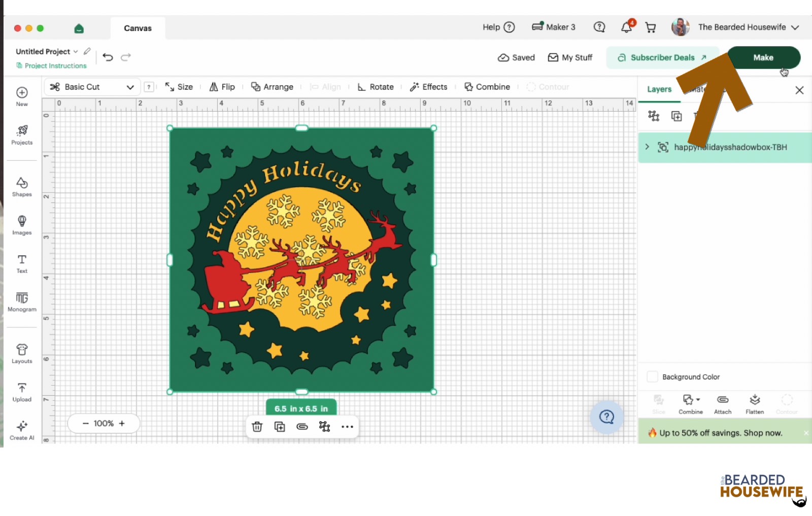Viewport: 812px width, 516px height.
Task: Select the Canvas tab
Action: pyautogui.click(x=138, y=28)
